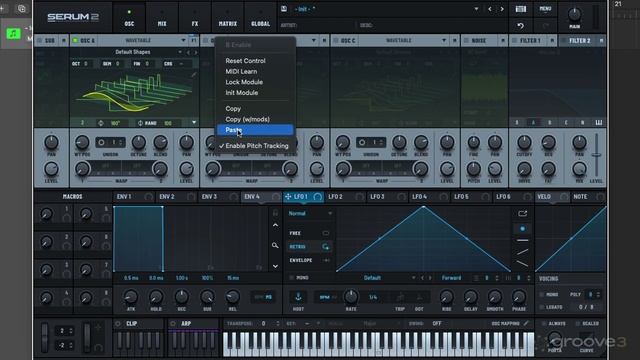
Task: Click the LFO 1 drag-move icon
Action: click(x=288, y=197)
